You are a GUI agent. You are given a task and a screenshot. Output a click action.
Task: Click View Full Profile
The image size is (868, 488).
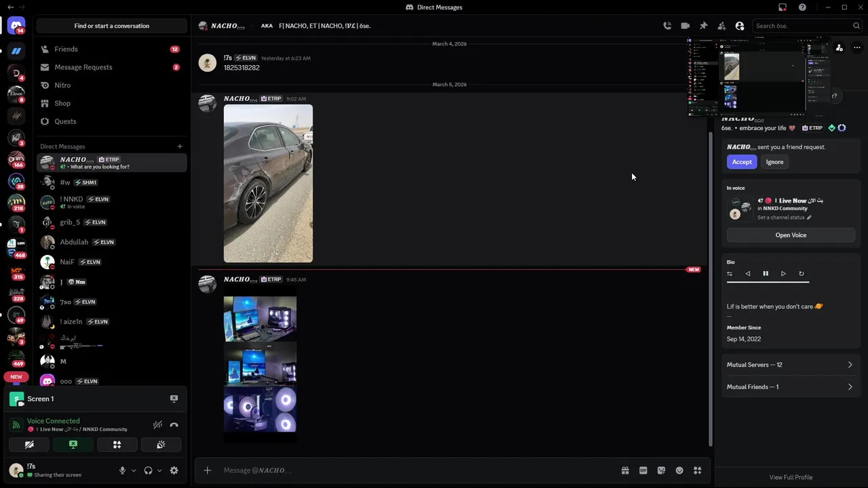point(791,477)
